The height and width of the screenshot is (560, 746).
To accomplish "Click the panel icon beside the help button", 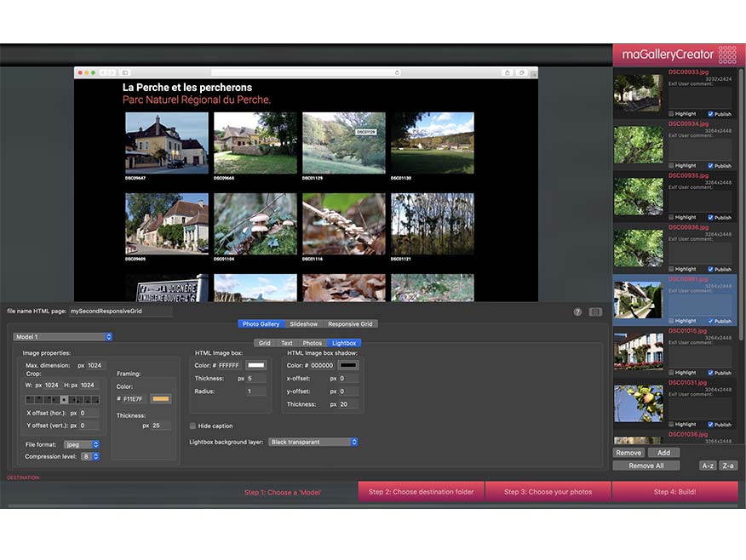I will pyautogui.click(x=595, y=311).
